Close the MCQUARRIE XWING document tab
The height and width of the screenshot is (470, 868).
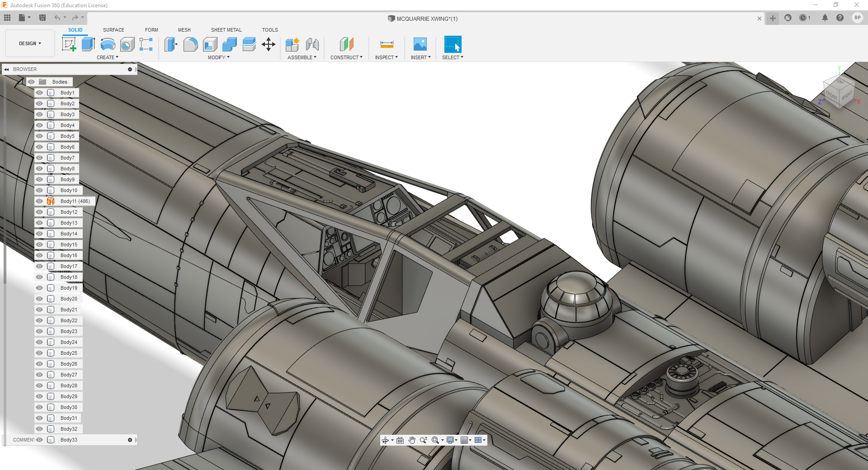pyautogui.click(x=759, y=19)
